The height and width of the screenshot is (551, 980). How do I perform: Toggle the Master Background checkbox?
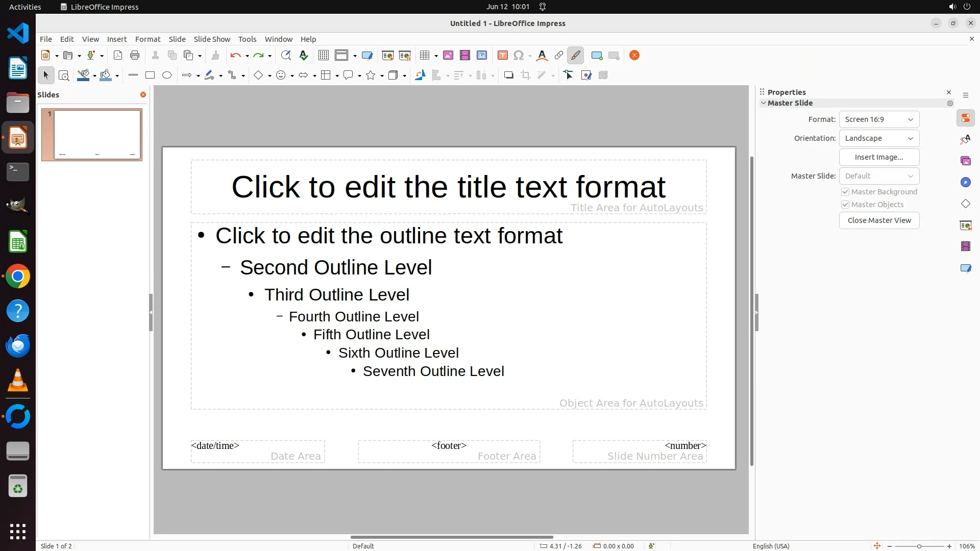click(x=845, y=192)
